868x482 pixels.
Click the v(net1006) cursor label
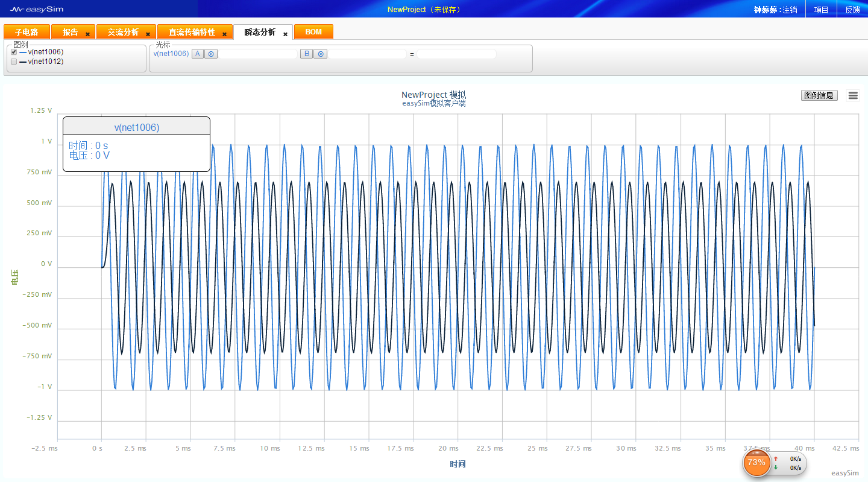171,54
